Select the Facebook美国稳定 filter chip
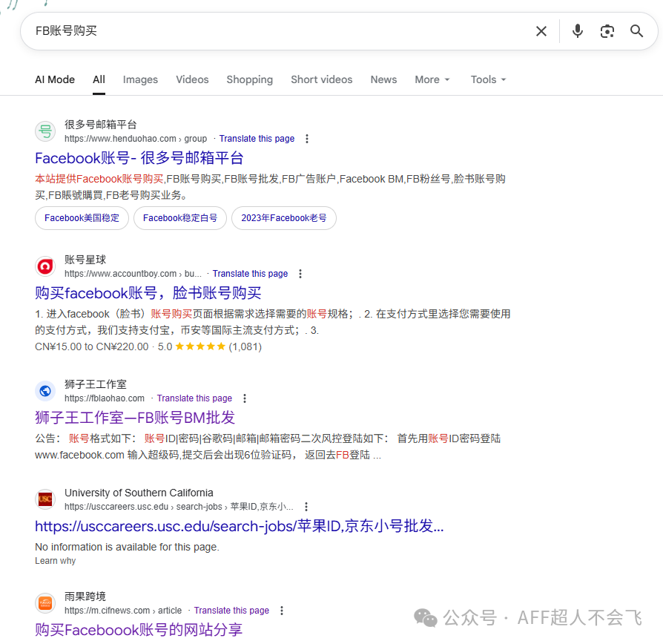 pyautogui.click(x=82, y=218)
